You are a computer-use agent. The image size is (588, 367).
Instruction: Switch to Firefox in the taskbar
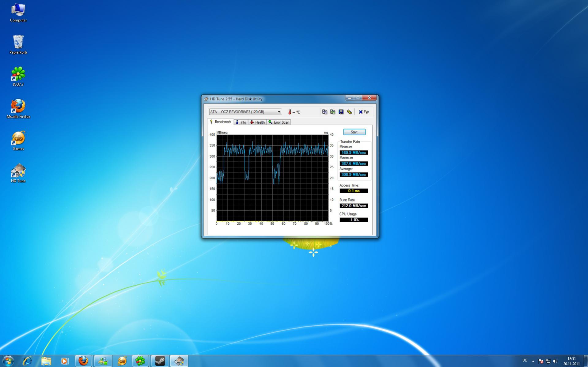[83, 361]
